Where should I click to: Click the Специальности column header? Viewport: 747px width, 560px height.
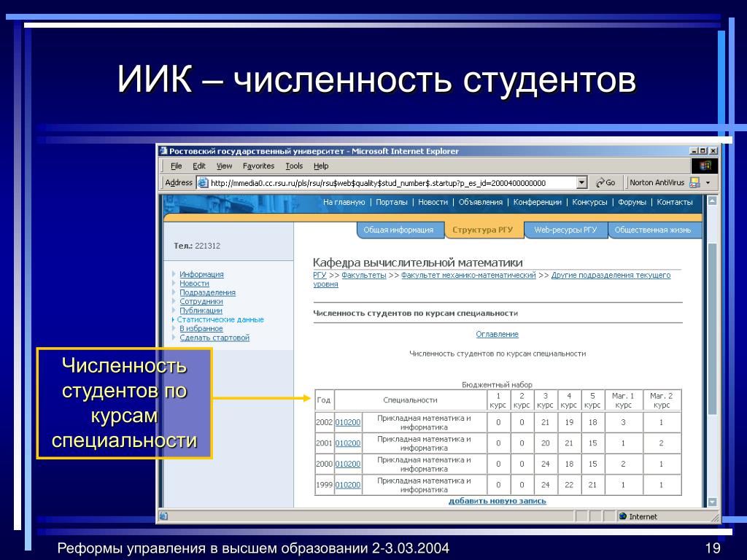click(410, 400)
